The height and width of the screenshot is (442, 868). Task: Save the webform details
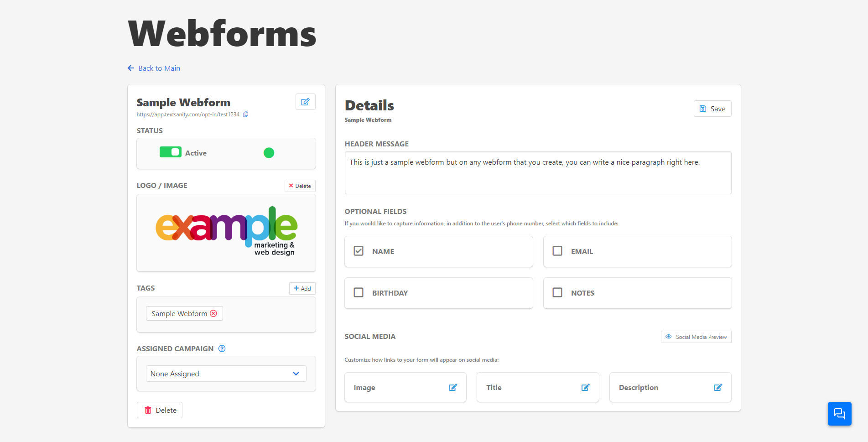point(712,109)
